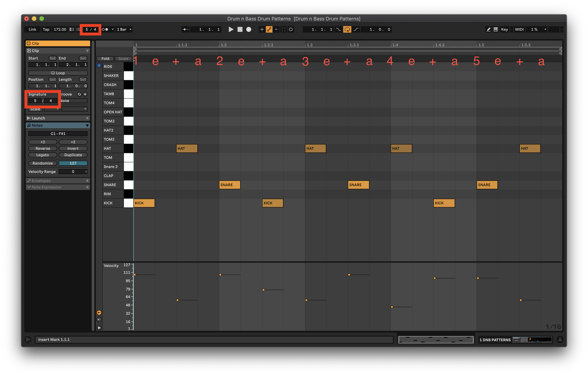Click the Duplicate notes button
The height and width of the screenshot is (375, 588).
pyautogui.click(x=73, y=155)
